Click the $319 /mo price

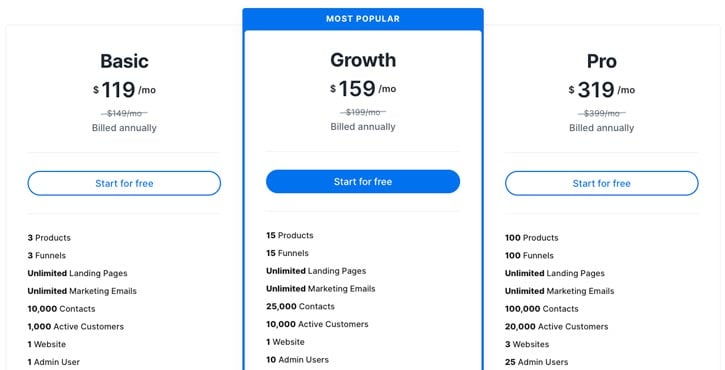pyautogui.click(x=602, y=90)
